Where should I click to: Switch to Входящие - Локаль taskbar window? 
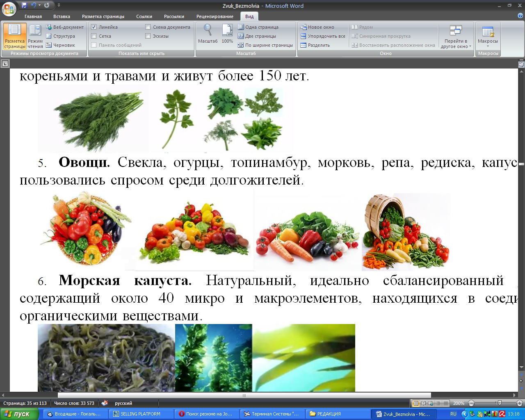75,414
